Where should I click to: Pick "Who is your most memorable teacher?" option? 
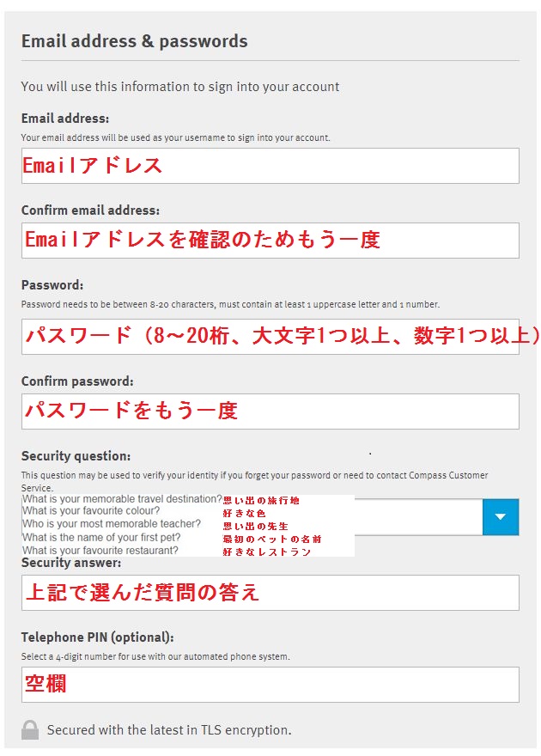click(112, 525)
